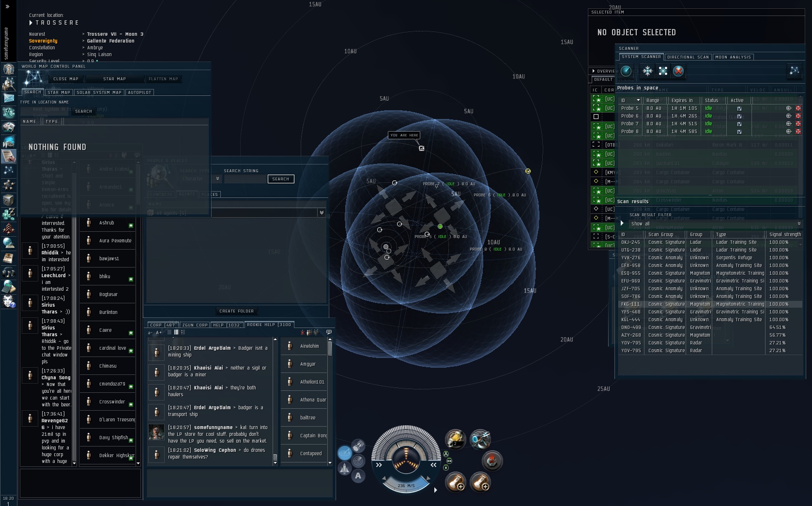Expand the left sidebar with the double arrow
This screenshot has height=506, width=812.
tap(7, 6)
